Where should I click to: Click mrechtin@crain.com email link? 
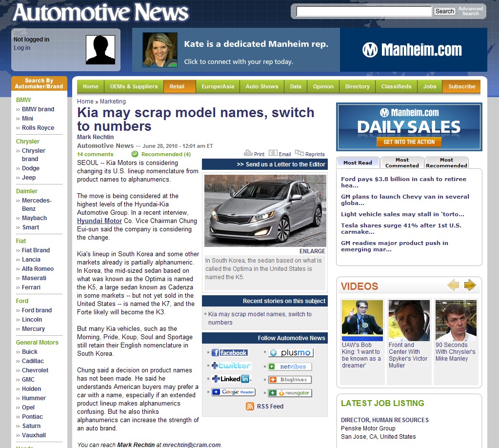click(192, 445)
